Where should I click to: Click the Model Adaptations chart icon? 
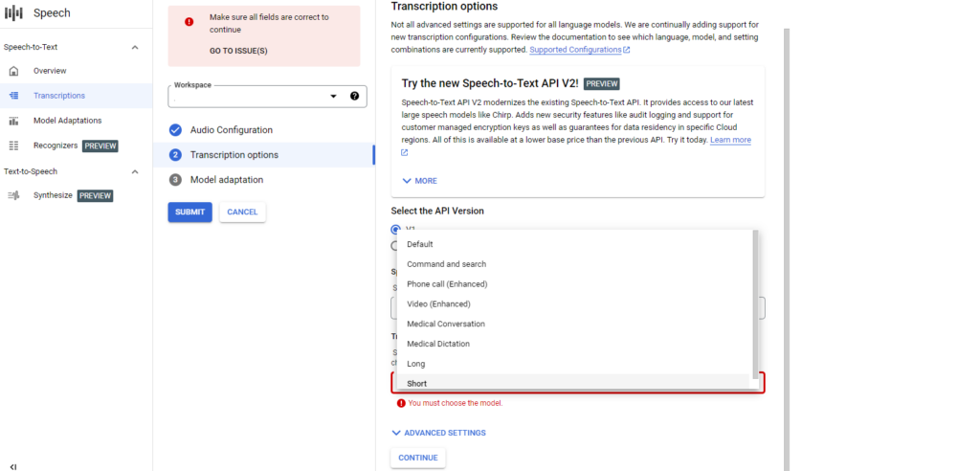13,121
